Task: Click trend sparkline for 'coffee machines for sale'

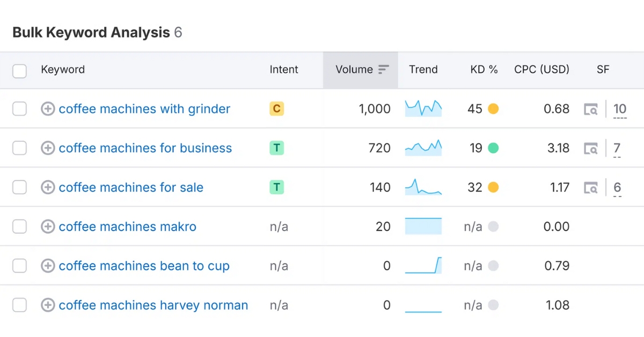Action: [x=423, y=187]
